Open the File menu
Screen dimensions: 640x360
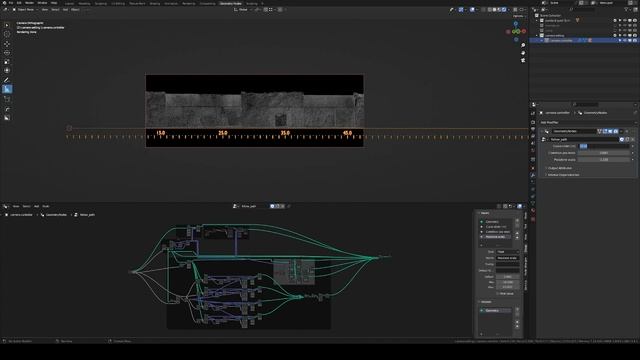(11, 3)
